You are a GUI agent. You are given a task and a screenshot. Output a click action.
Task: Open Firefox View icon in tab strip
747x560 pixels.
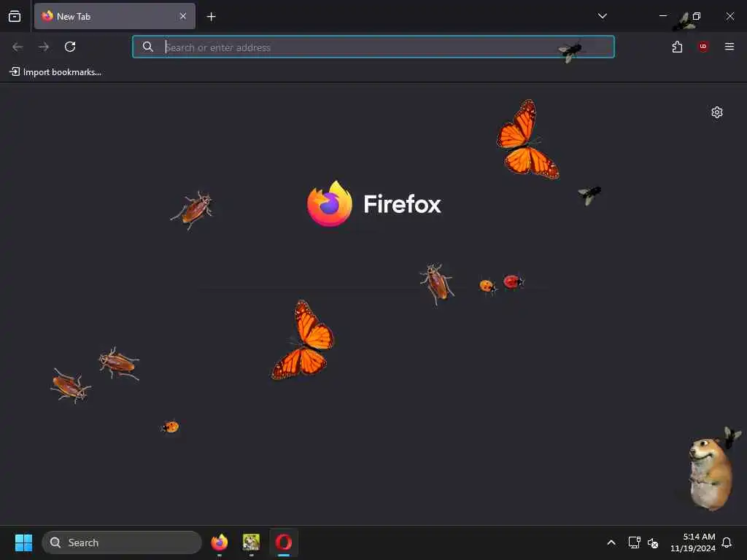(15, 16)
